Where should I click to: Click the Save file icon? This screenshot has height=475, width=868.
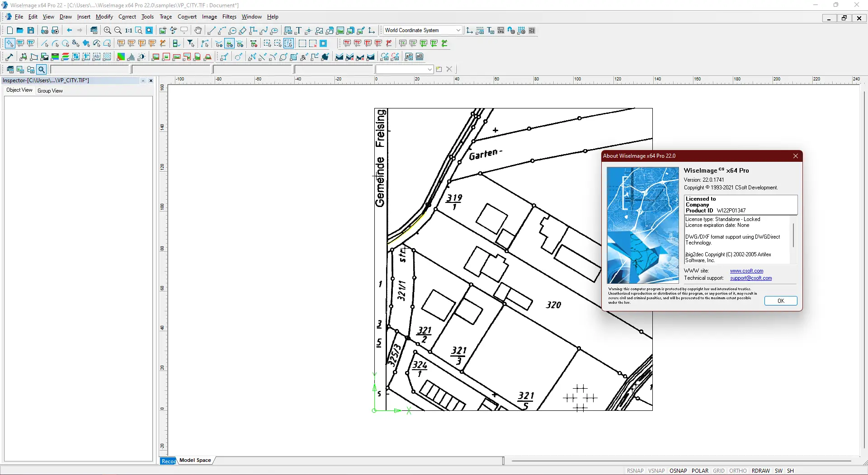pos(31,30)
